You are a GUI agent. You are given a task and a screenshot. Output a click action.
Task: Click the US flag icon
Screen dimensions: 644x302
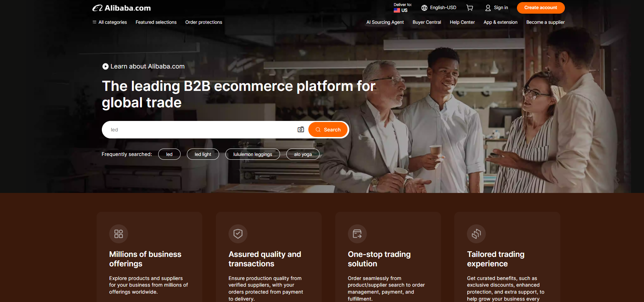(x=397, y=10)
